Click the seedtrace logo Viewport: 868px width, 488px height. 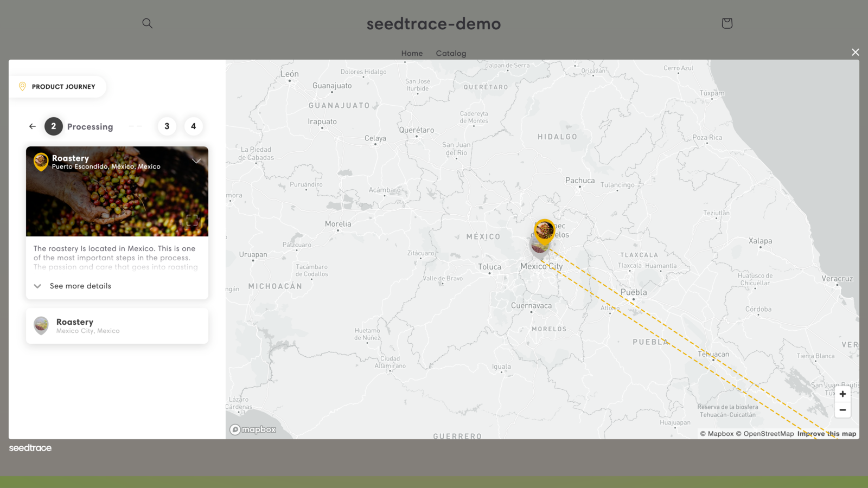pyautogui.click(x=30, y=447)
